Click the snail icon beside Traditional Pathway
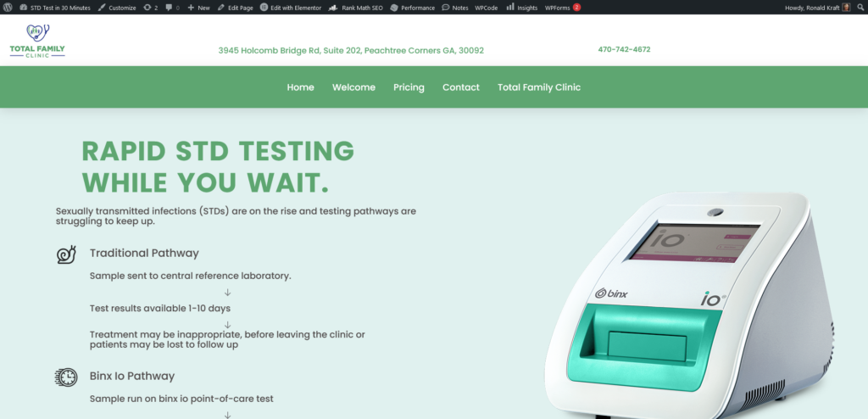868x419 pixels. click(x=66, y=254)
